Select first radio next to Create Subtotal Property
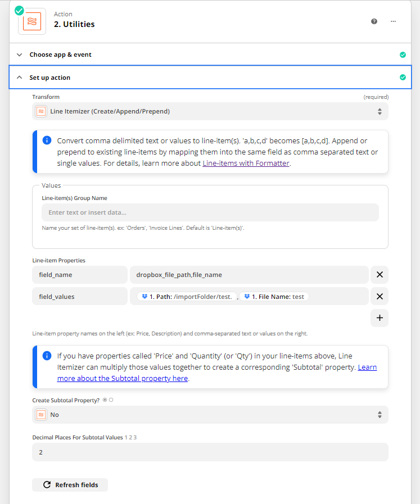Screen dimensions: 420x504 coord(105,400)
